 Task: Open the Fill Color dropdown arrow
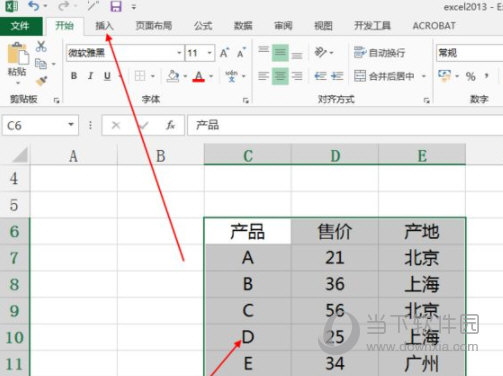tap(185, 76)
